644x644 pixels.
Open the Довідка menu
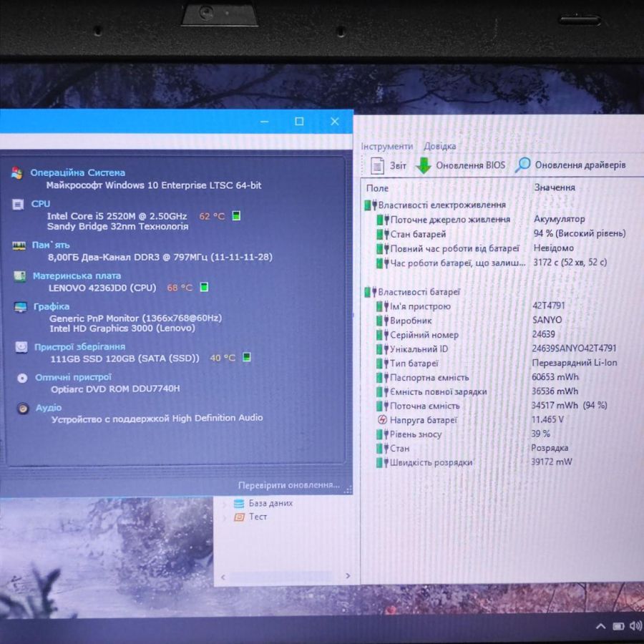(439, 146)
